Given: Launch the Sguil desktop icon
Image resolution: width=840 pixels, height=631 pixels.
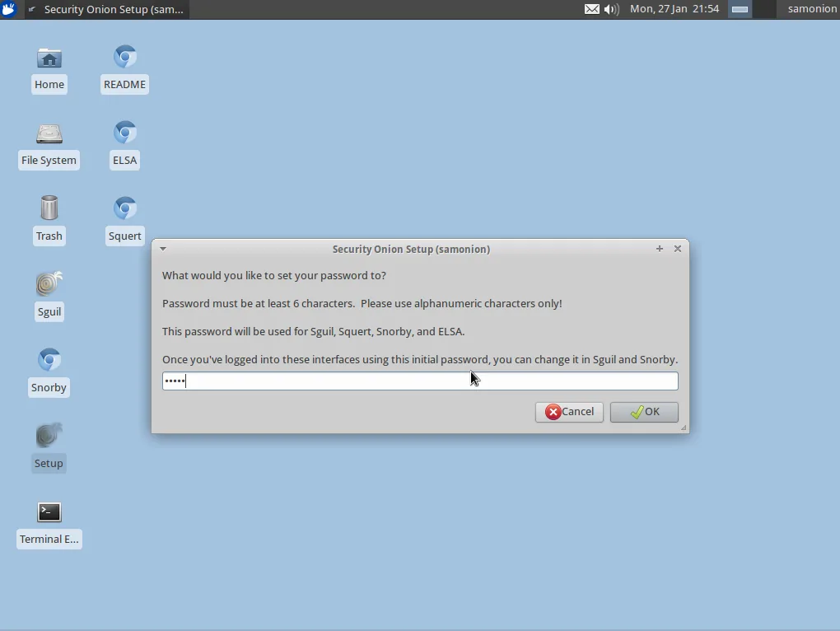Looking at the screenshot, I should tap(49, 297).
